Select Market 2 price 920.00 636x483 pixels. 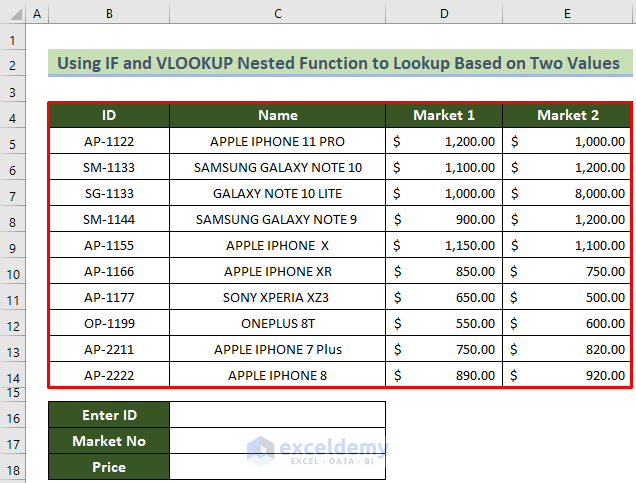[x=567, y=375]
